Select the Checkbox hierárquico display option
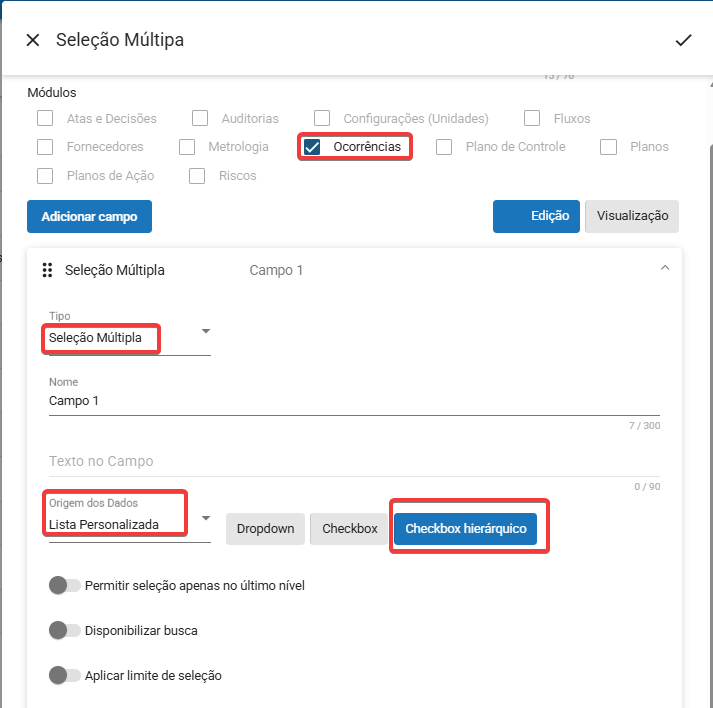 (465, 529)
